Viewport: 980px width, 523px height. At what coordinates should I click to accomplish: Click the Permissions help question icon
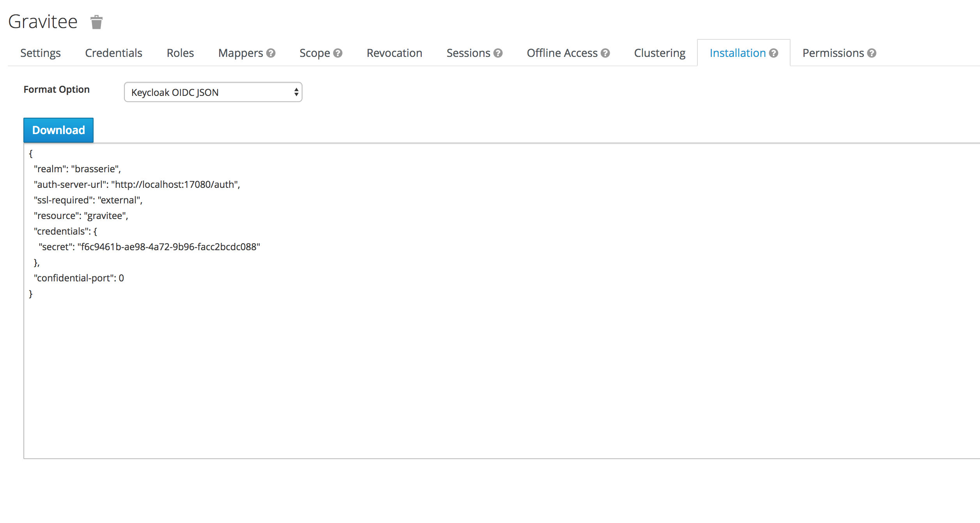(872, 53)
